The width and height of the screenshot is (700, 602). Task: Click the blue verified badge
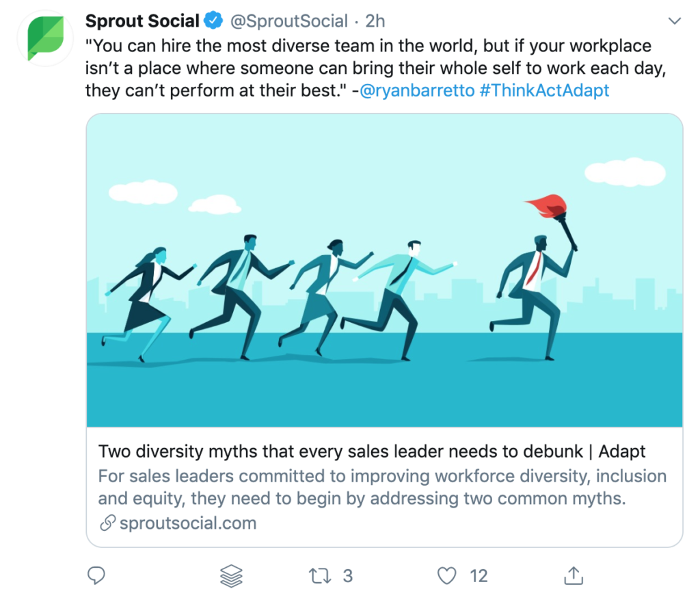(x=215, y=21)
